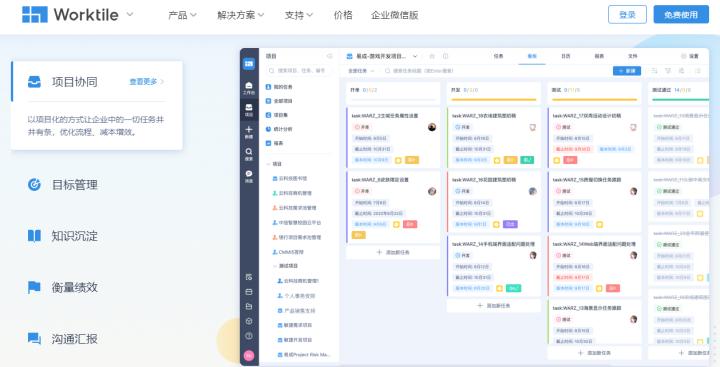Switch to the 文件 tab
This screenshot has width=720, height=367.
click(x=633, y=56)
